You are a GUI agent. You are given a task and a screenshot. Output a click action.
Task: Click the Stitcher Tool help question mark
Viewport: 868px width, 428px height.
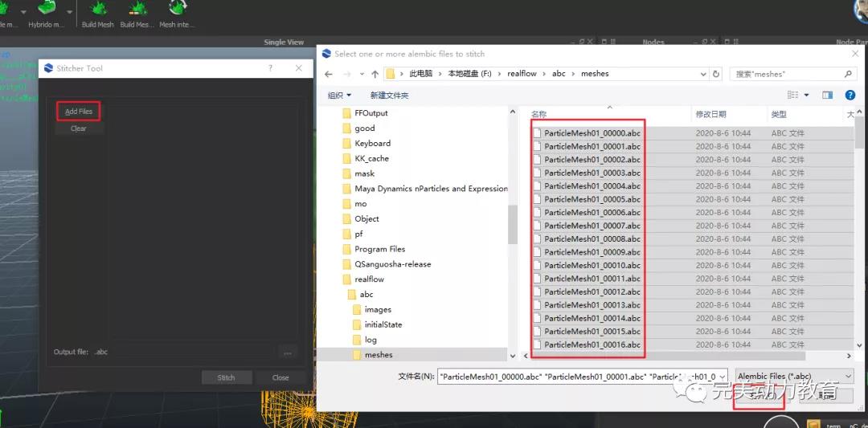(270, 68)
